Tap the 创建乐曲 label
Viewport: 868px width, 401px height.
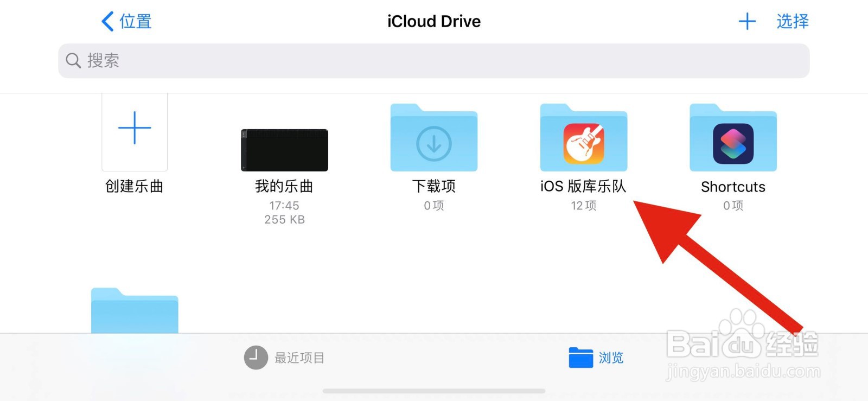pos(135,187)
